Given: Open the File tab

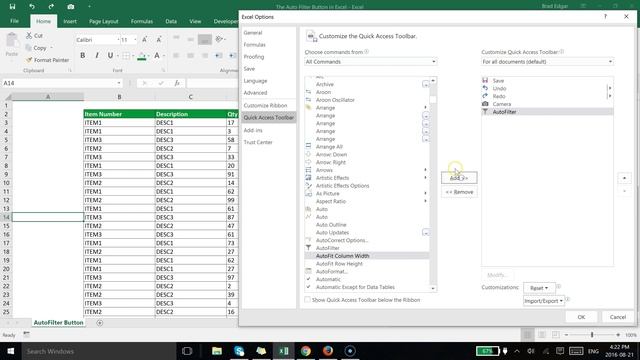Looking at the screenshot, I should point(14,21).
